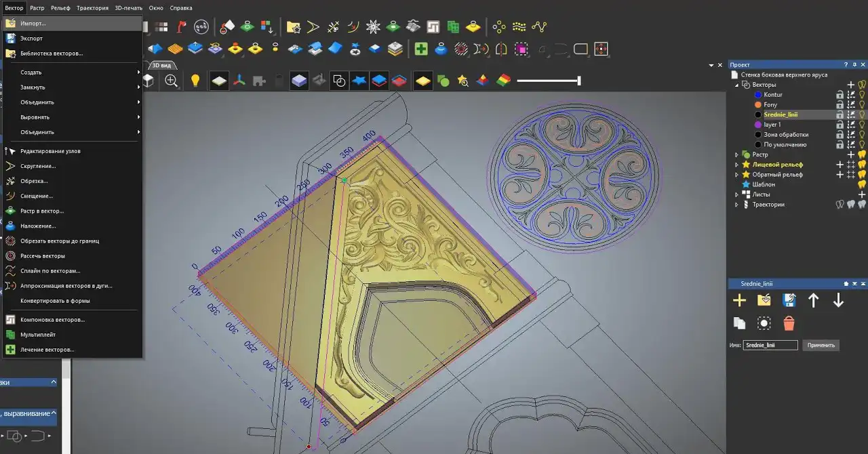
Task: Click the folder import layer icon
Action: (764, 300)
